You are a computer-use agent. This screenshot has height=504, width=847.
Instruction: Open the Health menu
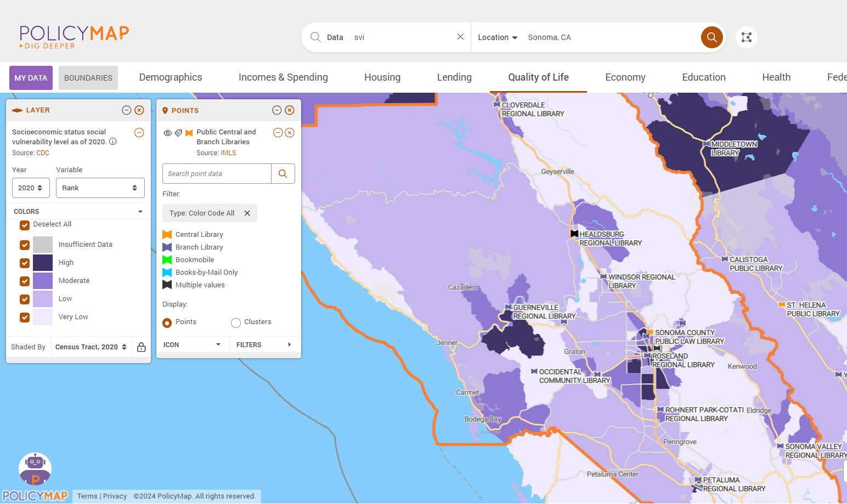coord(776,77)
